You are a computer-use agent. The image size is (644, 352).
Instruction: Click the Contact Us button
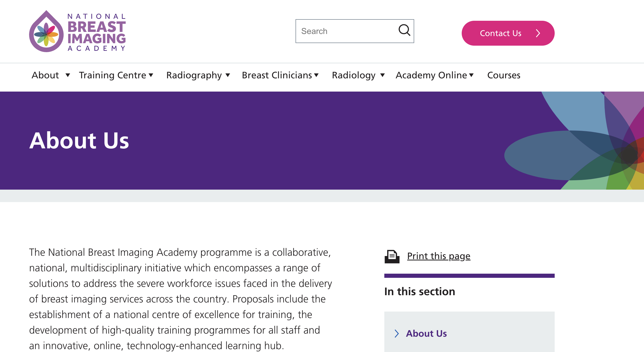coord(500,33)
